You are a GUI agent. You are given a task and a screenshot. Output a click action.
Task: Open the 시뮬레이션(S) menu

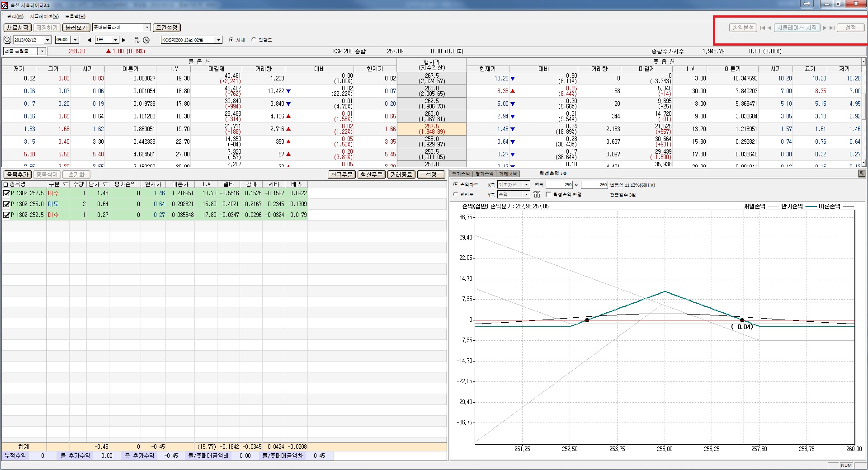44,16
